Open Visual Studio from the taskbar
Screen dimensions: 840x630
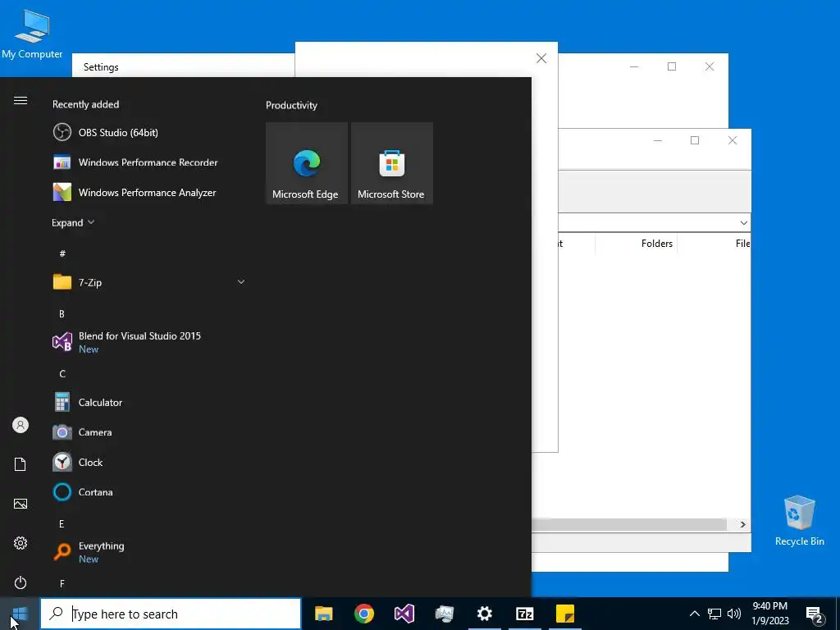[404, 614]
